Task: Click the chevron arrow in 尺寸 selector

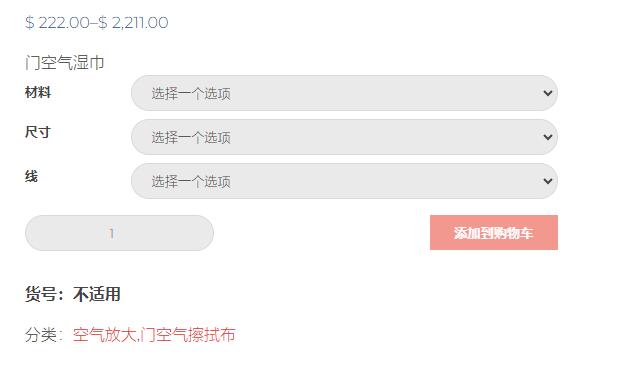Action: 547,137
